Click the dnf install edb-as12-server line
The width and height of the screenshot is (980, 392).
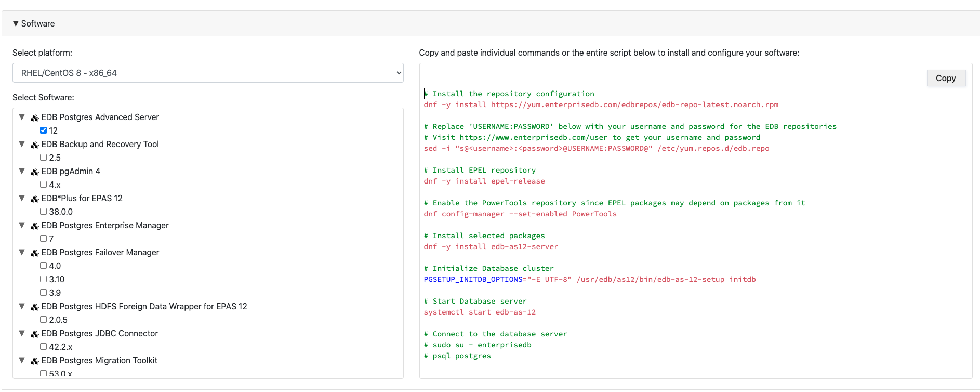point(491,246)
